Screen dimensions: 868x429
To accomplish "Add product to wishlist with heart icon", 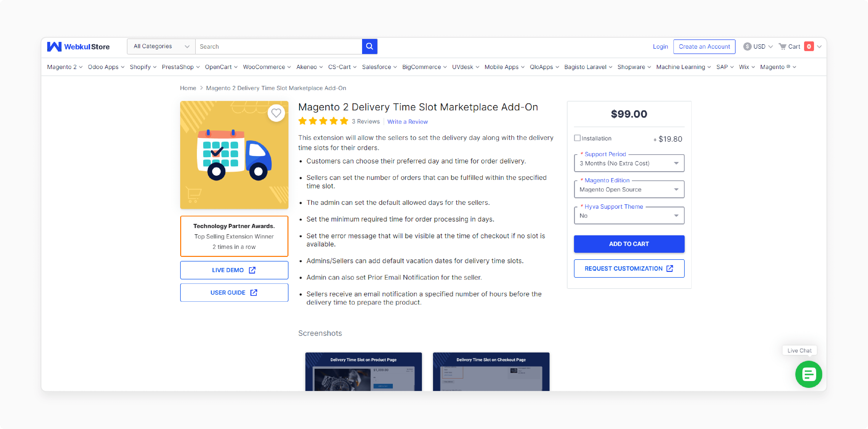I will (276, 113).
